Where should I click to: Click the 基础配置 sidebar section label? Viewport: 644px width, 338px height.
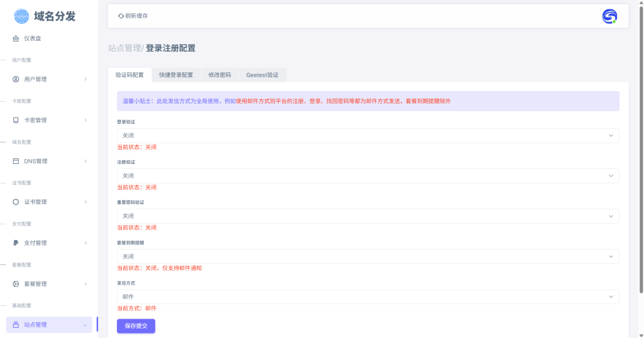click(21, 305)
